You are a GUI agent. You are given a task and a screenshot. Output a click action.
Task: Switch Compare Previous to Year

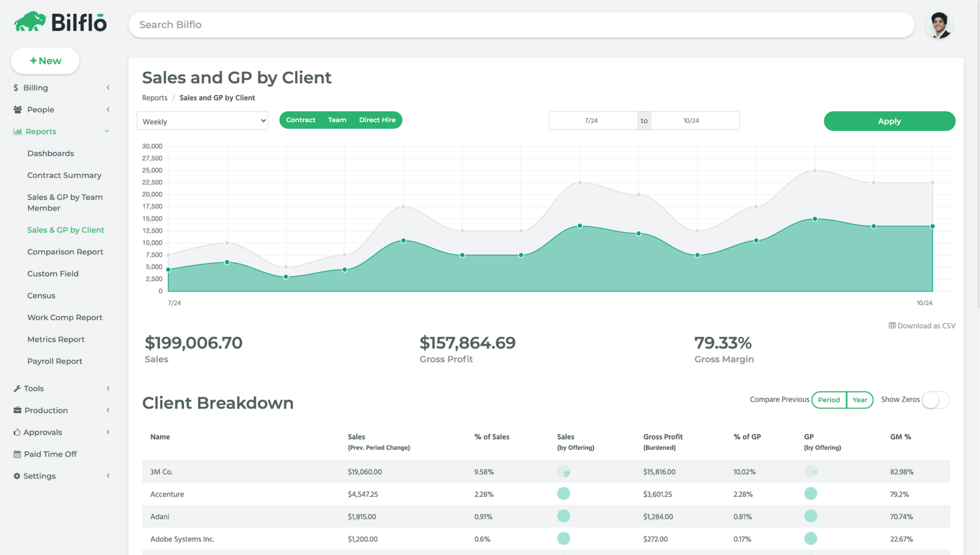860,400
